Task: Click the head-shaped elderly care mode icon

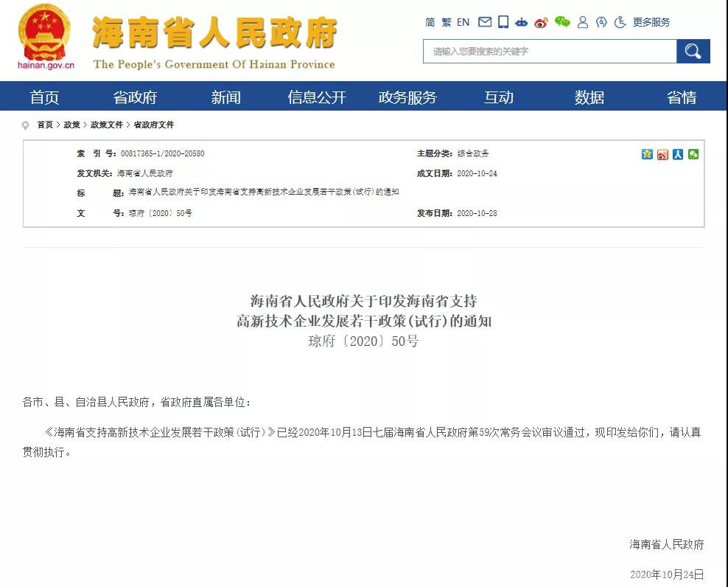Action: 601,22
